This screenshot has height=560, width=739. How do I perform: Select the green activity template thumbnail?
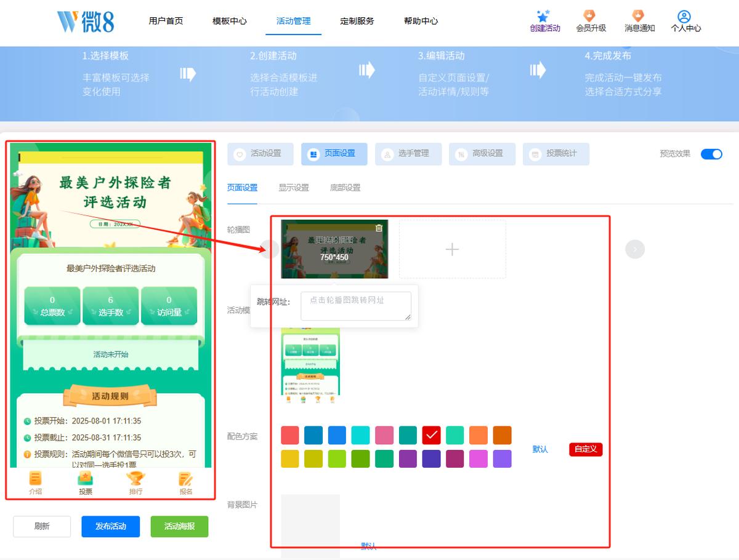tap(310, 366)
